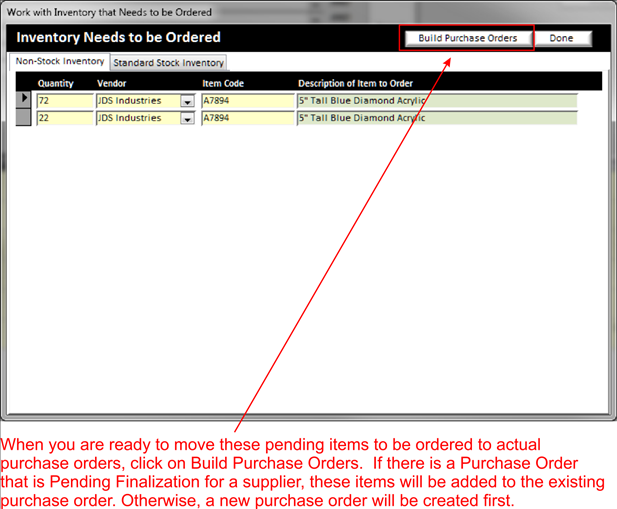Select the record selector for the 72 row
Viewport: 617px width, 509px height.
(23, 100)
